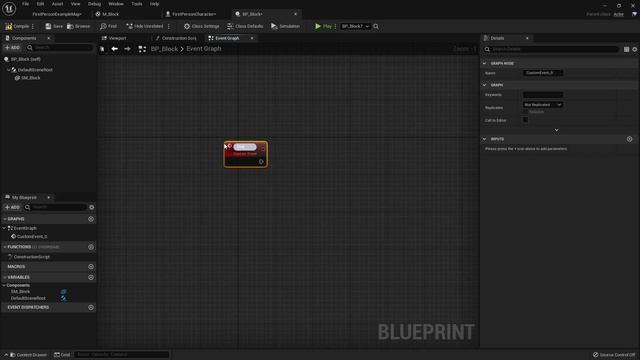Image resolution: width=640 pixels, height=360 pixels.
Task: Open the Asset menu
Action: [x=58, y=4]
